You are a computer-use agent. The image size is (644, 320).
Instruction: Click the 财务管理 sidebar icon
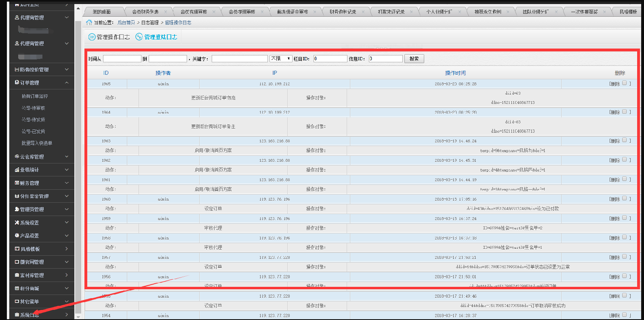[x=17, y=183]
